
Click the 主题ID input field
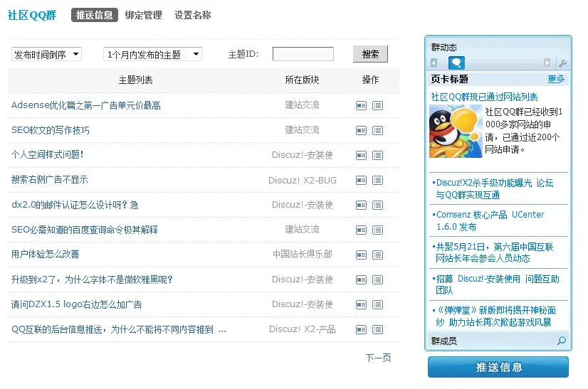[x=303, y=54]
